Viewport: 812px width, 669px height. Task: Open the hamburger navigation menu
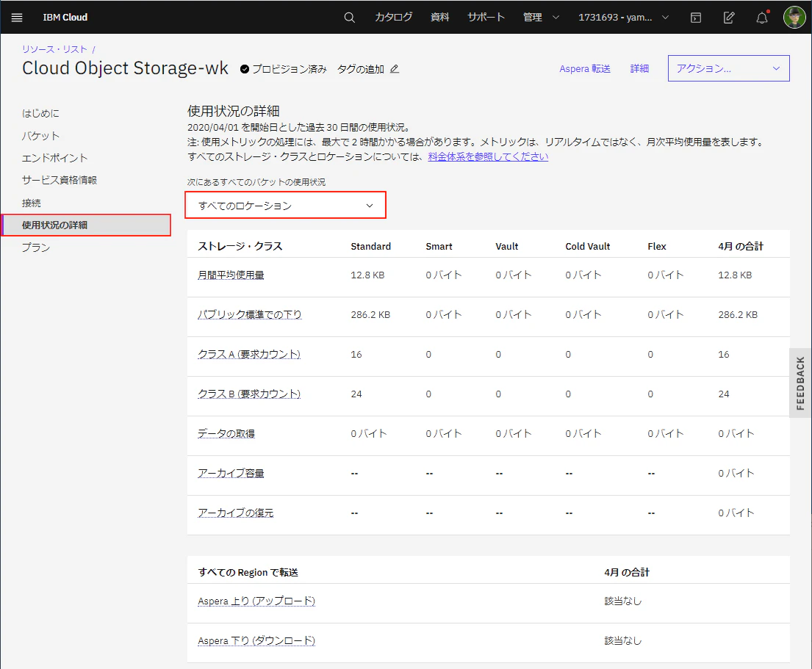pos(17,17)
